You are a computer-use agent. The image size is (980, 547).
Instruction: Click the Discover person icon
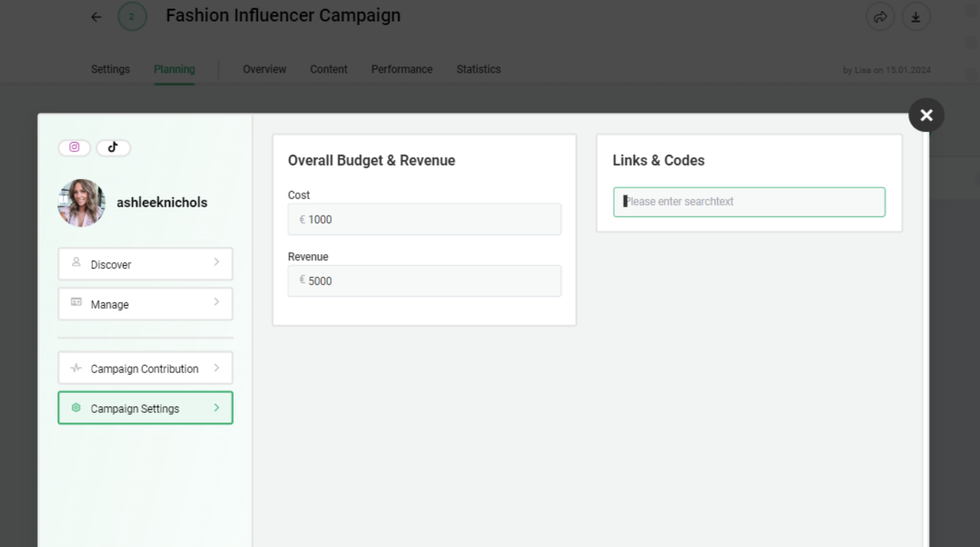coord(76,261)
